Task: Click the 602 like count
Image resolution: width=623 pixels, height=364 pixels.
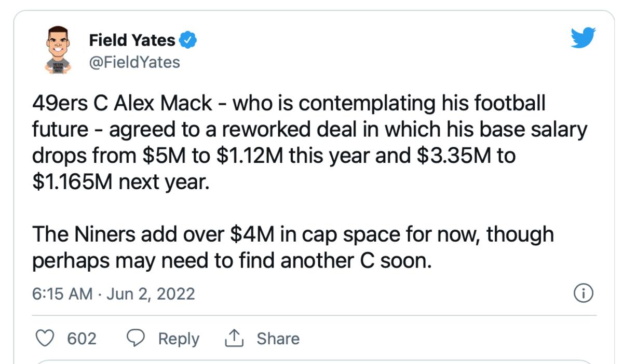Action: point(83,339)
